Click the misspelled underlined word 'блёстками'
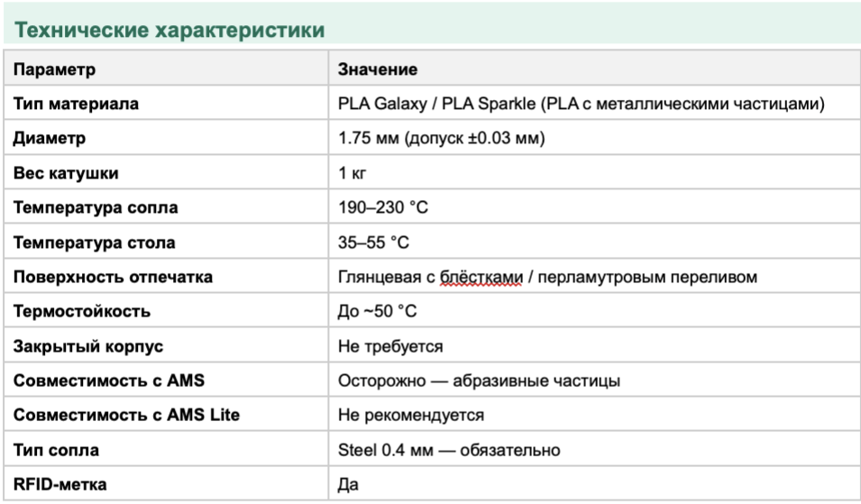The width and height of the screenshot is (861, 504). point(481,277)
